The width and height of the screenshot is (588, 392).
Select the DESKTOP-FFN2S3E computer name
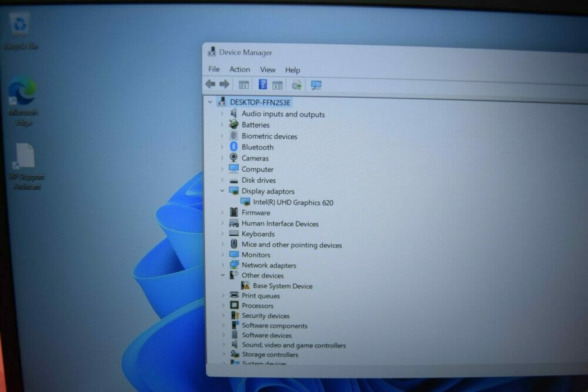[x=260, y=102]
